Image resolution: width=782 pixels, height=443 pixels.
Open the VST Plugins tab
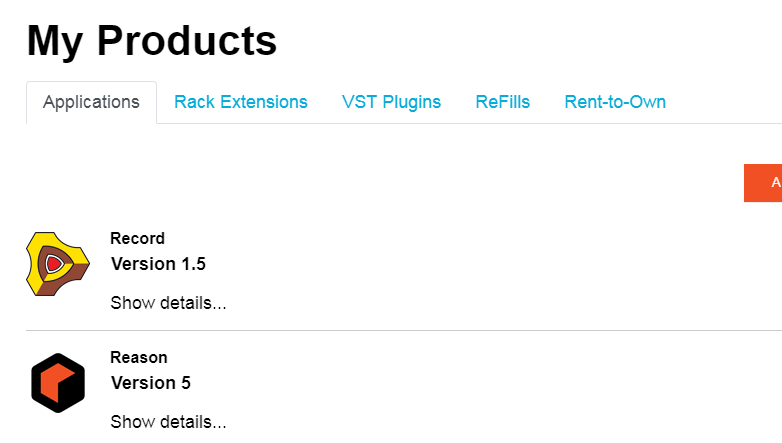pyautogui.click(x=391, y=102)
